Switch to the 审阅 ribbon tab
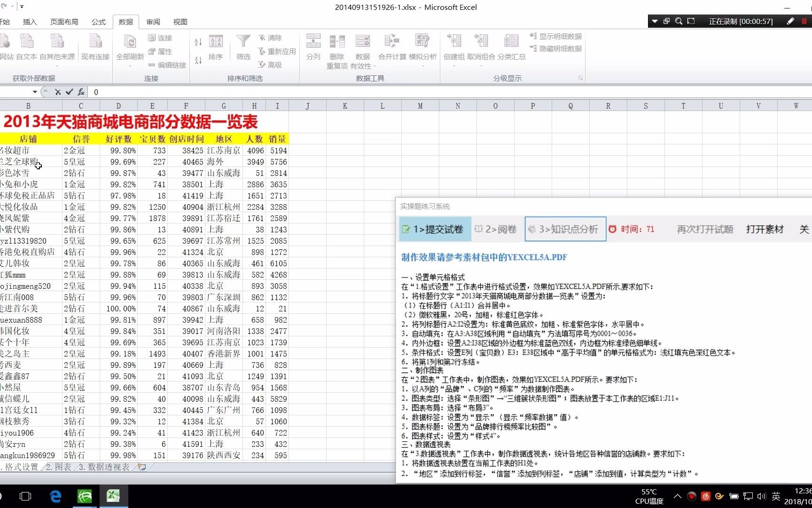 tap(153, 22)
